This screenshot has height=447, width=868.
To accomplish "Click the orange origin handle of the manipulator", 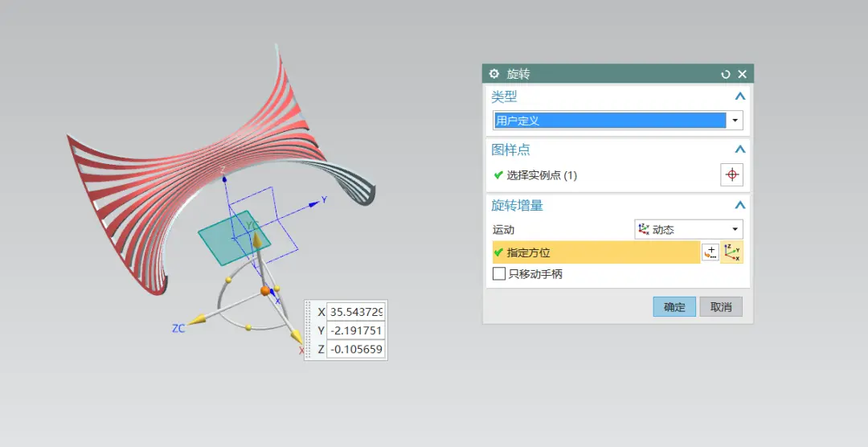I will [x=265, y=291].
